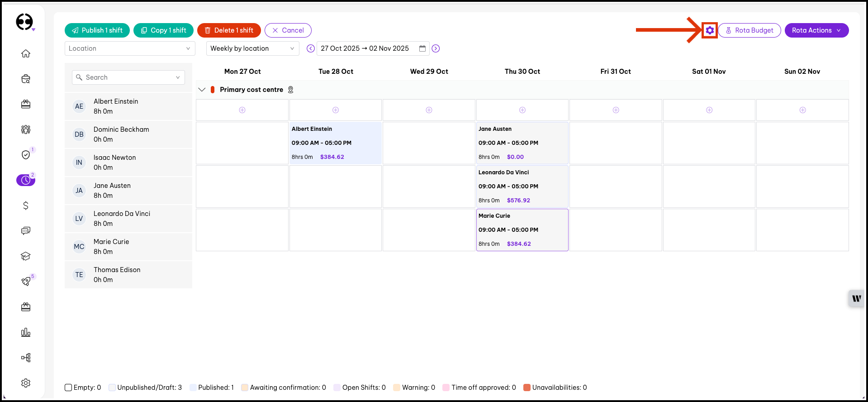
Task: Open the dollar sign payroll icon
Action: (26, 206)
